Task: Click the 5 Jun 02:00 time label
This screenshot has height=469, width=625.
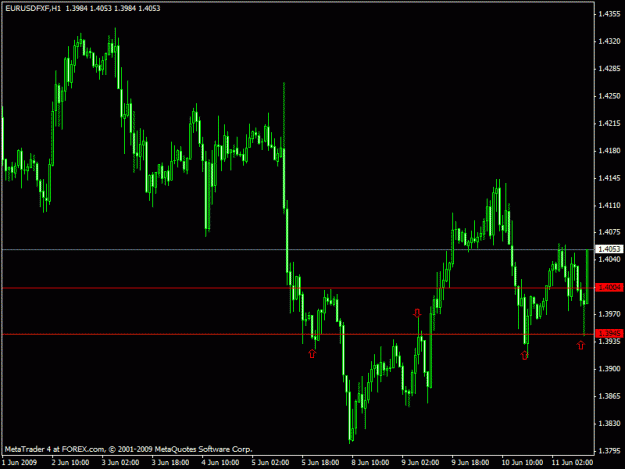Action: point(270,462)
